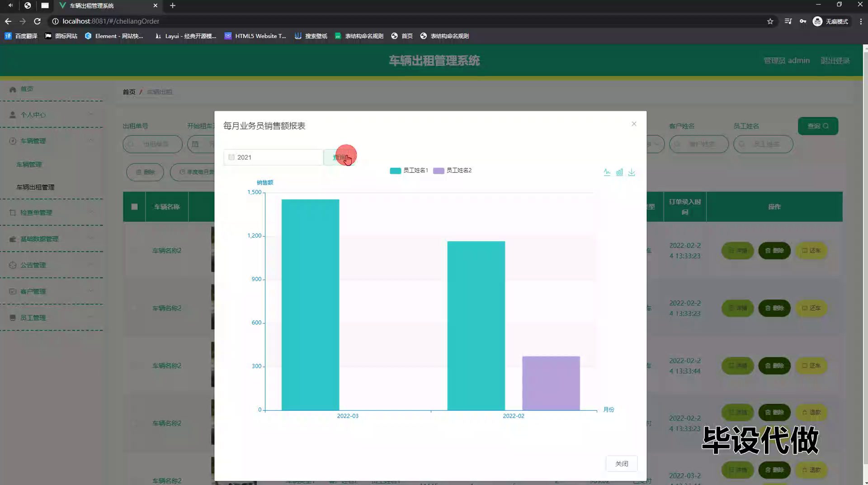The width and height of the screenshot is (868, 485).
Task: Open password key icon in toolbar
Action: pos(802,21)
